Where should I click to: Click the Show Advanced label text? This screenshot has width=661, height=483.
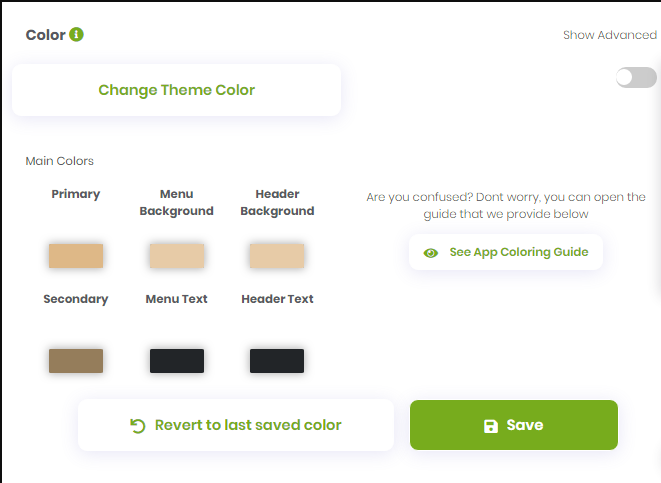[x=609, y=35]
